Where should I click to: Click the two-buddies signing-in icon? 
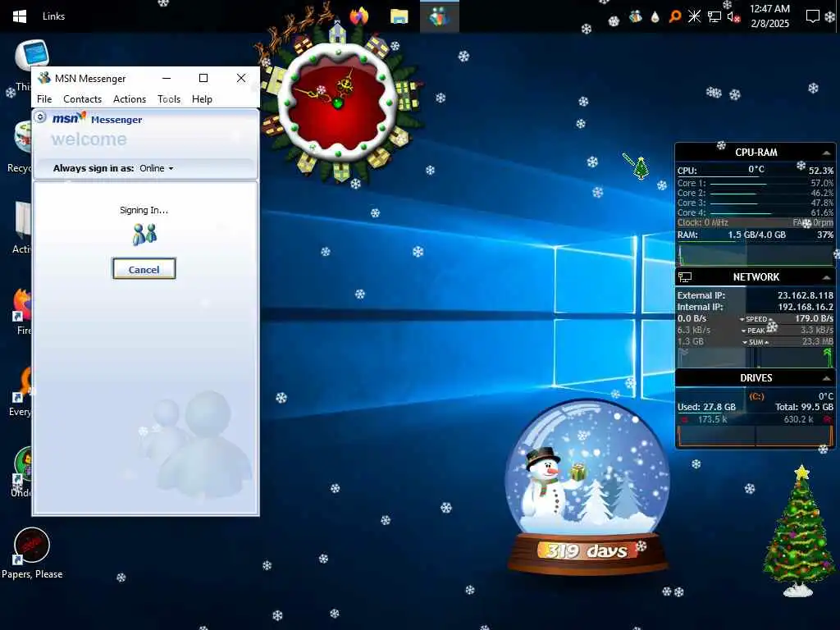coord(144,234)
